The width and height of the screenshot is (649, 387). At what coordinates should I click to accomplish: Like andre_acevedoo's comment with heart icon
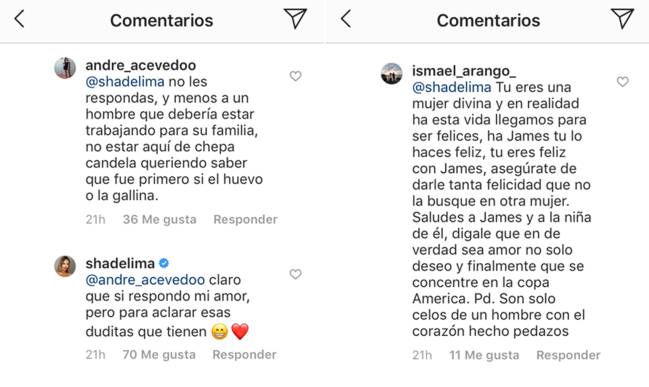(x=295, y=76)
